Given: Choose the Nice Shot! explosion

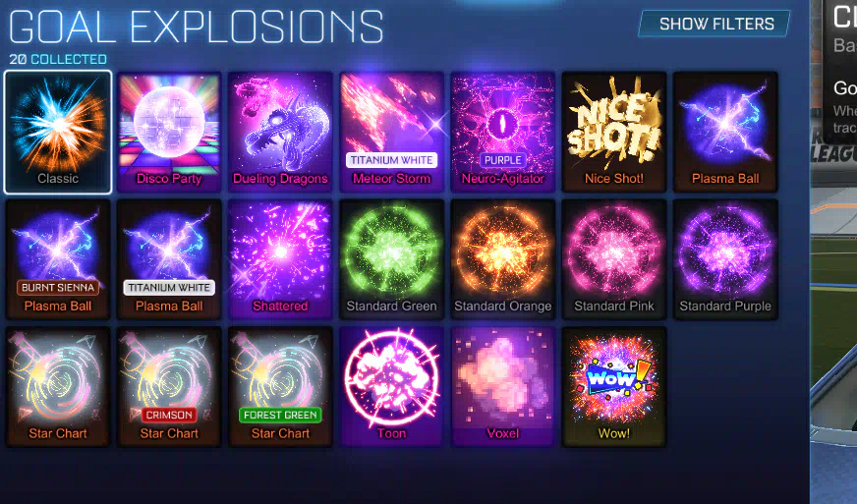Looking at the screenshot, I should (614, 132).
